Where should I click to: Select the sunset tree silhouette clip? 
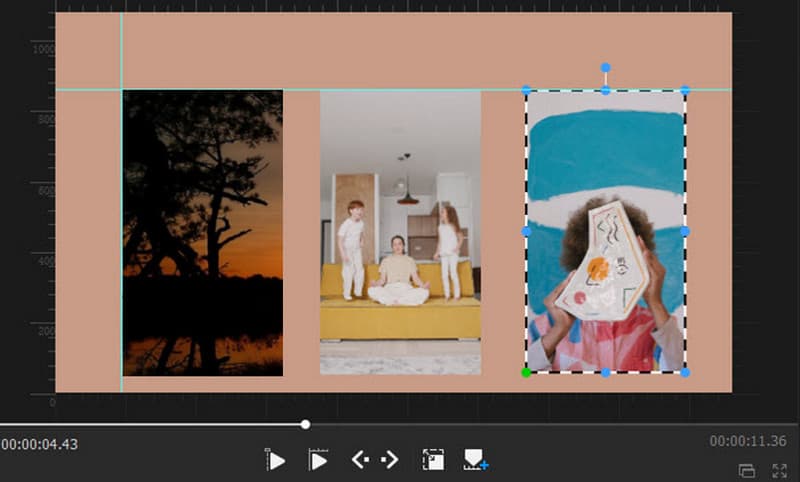203,233
